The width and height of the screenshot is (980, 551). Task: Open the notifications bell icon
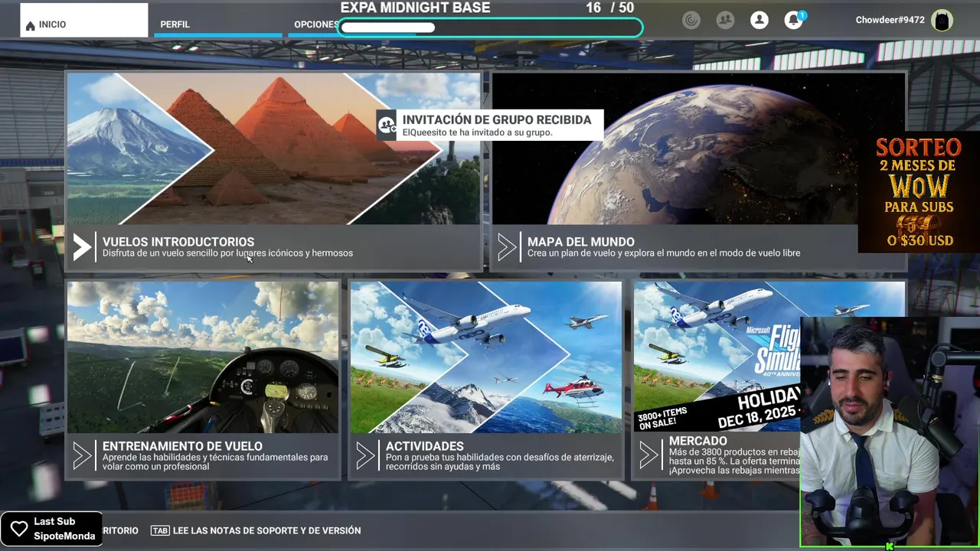pos(794,21)
